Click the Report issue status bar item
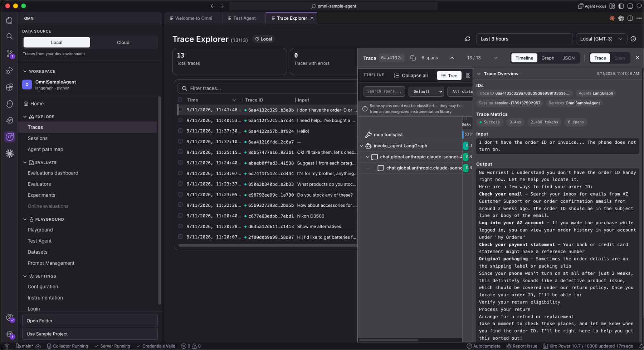644x350 pixels. (x=522, y=346)
